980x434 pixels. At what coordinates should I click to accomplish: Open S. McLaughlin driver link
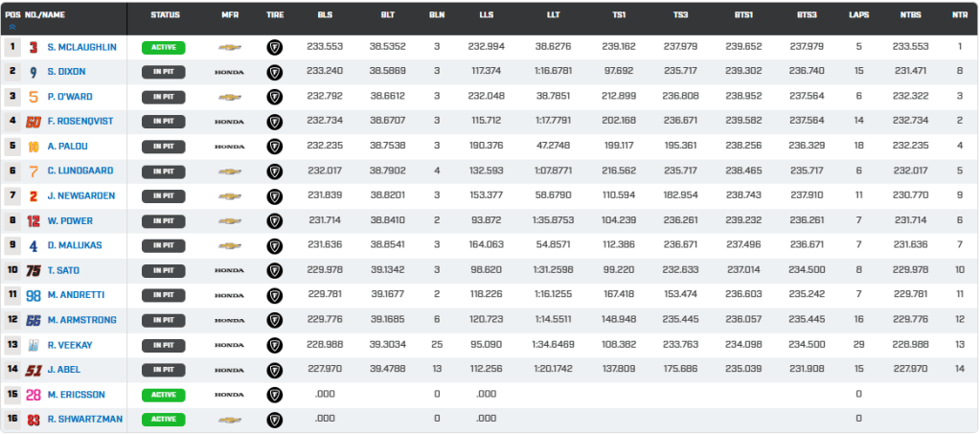(x=81, y=48)
